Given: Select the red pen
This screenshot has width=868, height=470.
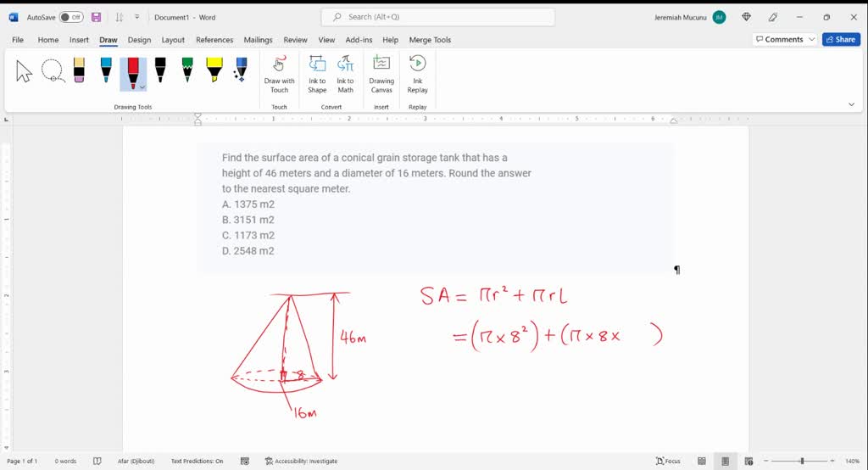Looking at the screenshot, I should 133,72.
